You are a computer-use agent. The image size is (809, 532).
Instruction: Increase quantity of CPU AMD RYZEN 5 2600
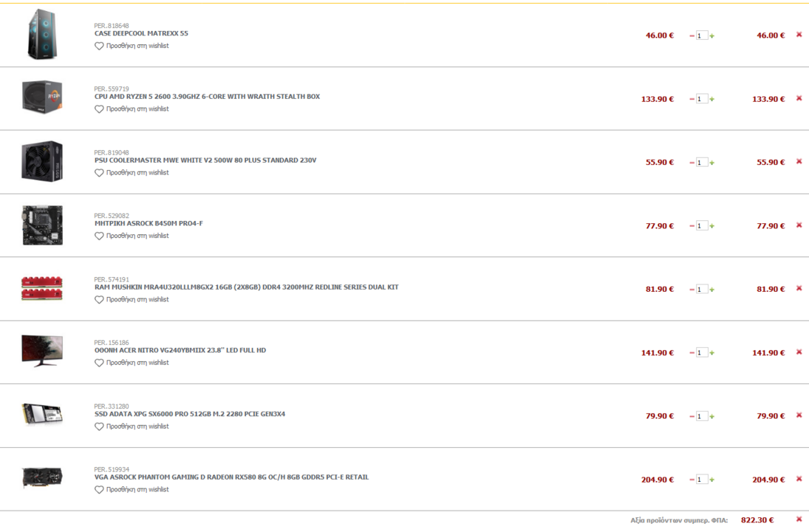(x=712, y=99)
